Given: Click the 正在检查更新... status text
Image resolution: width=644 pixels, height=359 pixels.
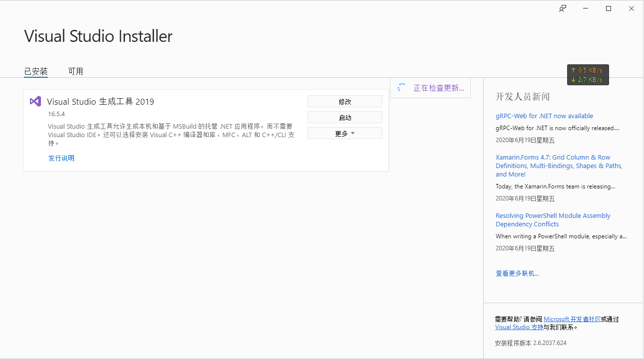Looking at the screenshot, I should (x=439, y=88).
